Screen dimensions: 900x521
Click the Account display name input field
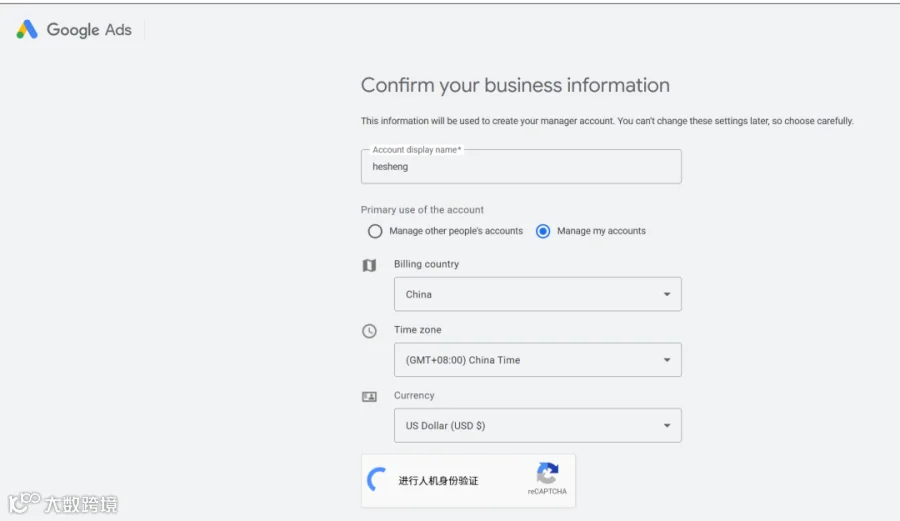521,166
